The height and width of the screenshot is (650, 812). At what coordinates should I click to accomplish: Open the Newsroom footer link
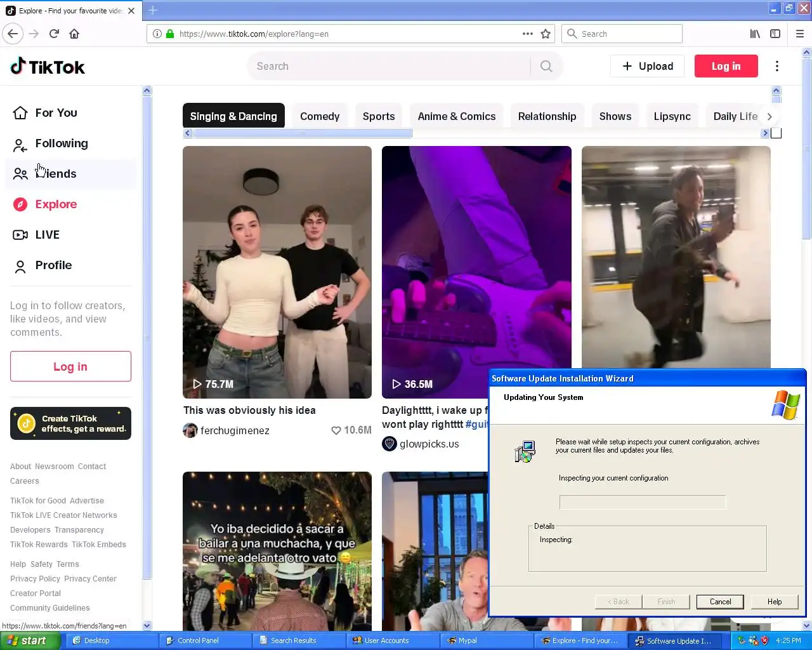click(x=55, y=467)
